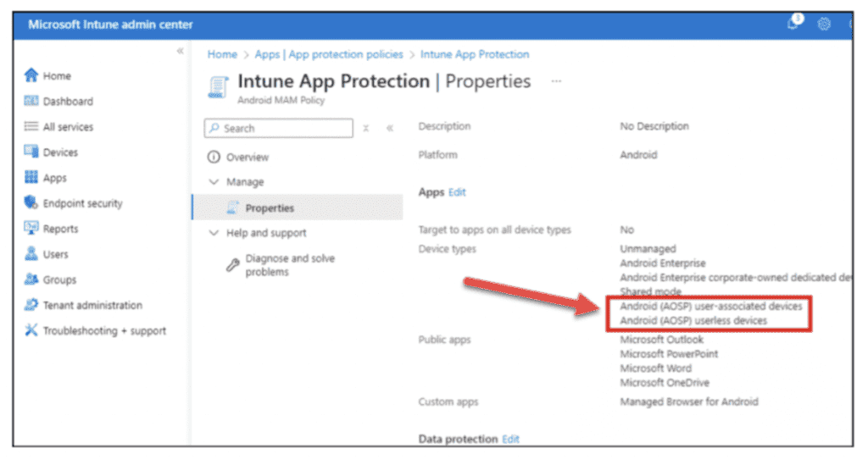Click the Users icon in the sidebar

[31, 254]
